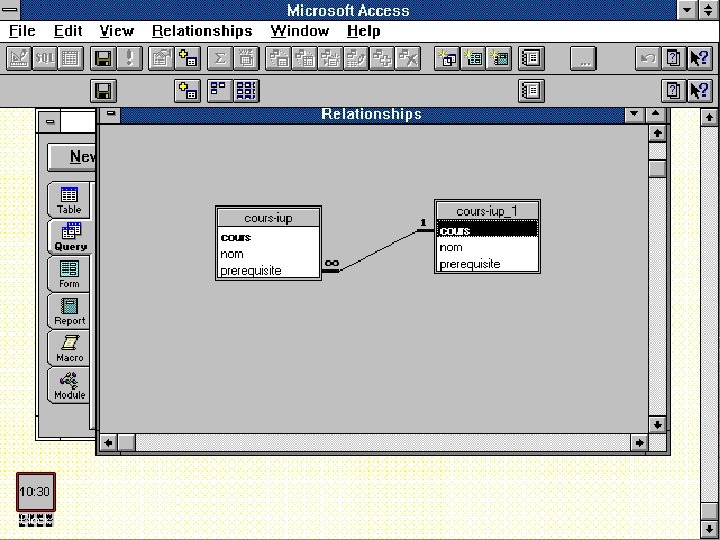Switch to Datasheet View on the toolbar
Viewport: 720px width, 540px height.
tap(70, 58)
